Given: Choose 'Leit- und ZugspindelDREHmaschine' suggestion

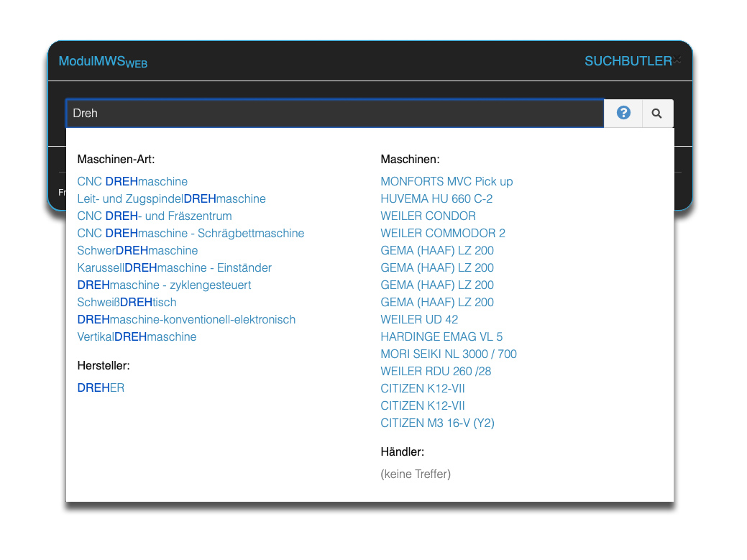Looking at the screenshot, I should tap(171, 198).
